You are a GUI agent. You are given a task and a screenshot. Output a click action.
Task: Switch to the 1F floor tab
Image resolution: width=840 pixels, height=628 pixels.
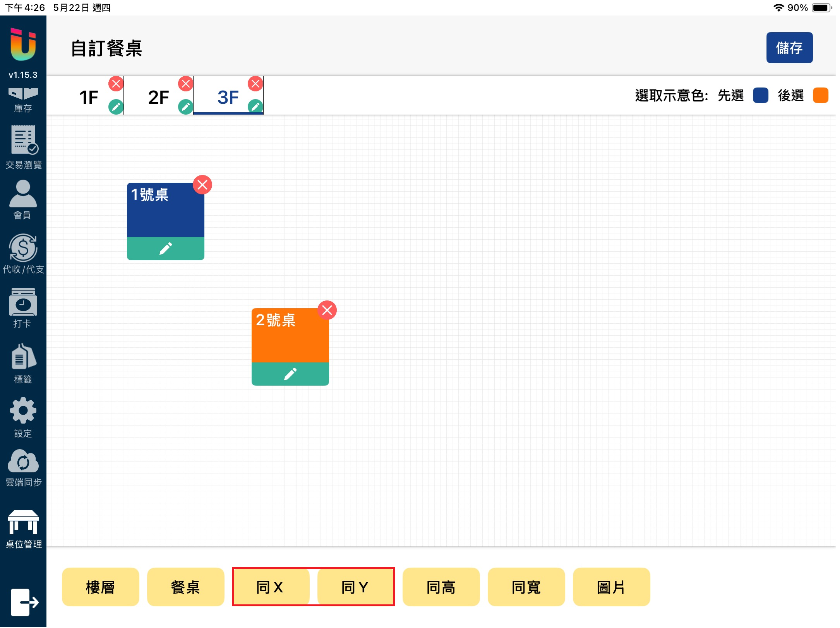coord(89,97)
